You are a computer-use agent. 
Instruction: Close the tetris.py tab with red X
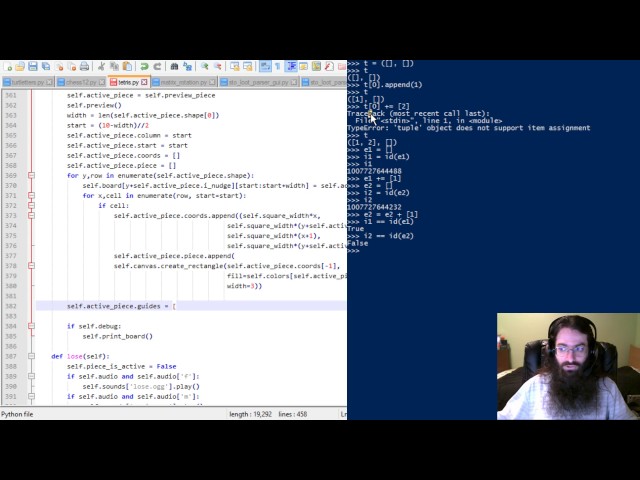point(144,82)
